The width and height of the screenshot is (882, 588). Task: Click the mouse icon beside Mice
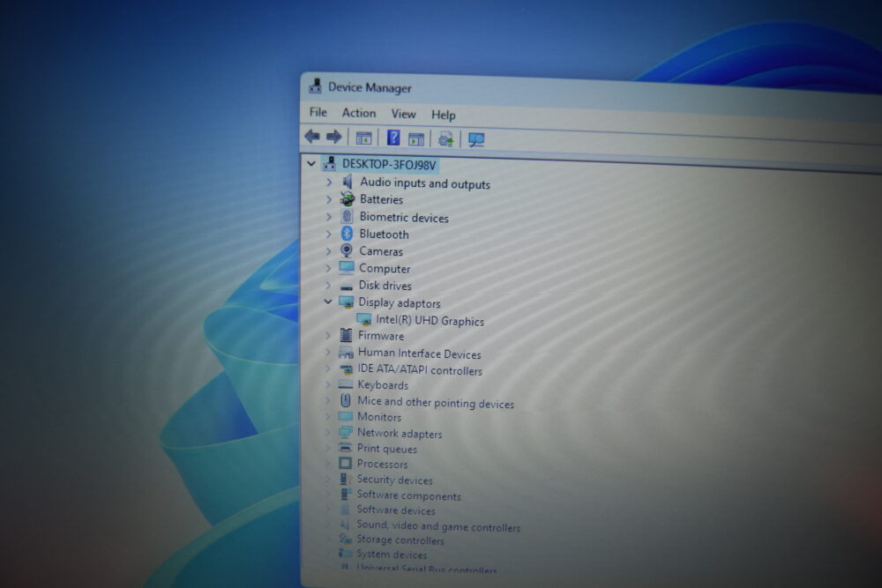pos(346,400)
